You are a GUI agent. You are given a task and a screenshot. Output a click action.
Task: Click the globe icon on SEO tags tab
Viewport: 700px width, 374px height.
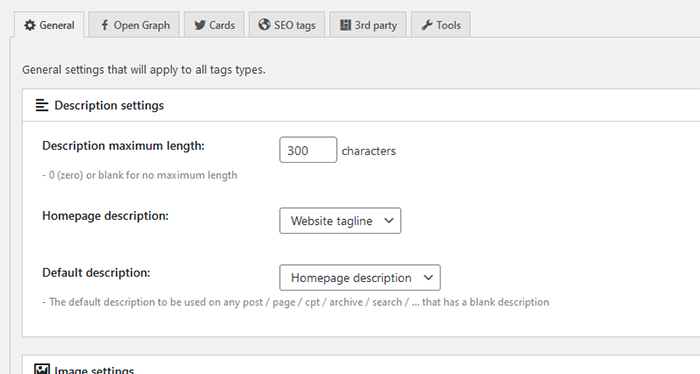tap(264, 25)
